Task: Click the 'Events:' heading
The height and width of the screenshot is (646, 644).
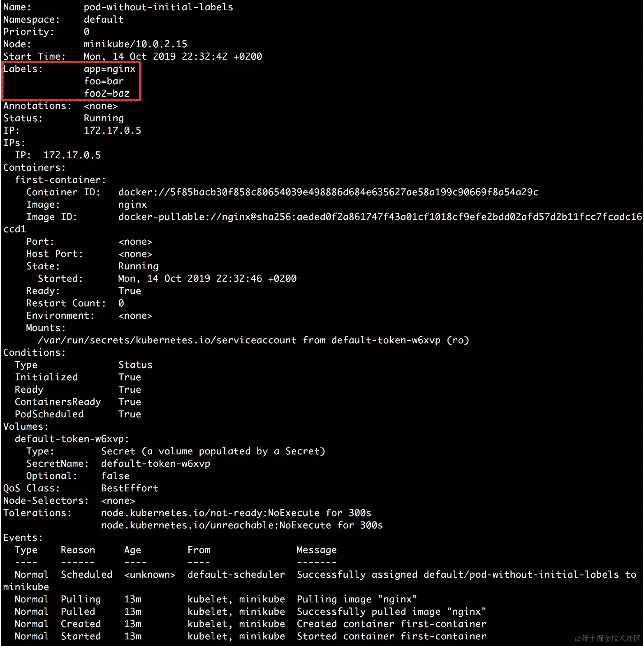Action: (23, 537)
